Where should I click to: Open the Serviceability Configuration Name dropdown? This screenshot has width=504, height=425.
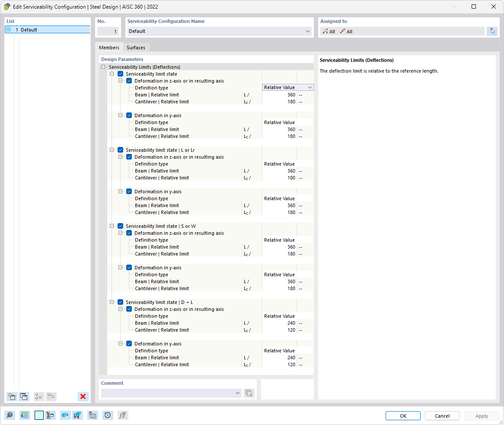coord(308,31)
